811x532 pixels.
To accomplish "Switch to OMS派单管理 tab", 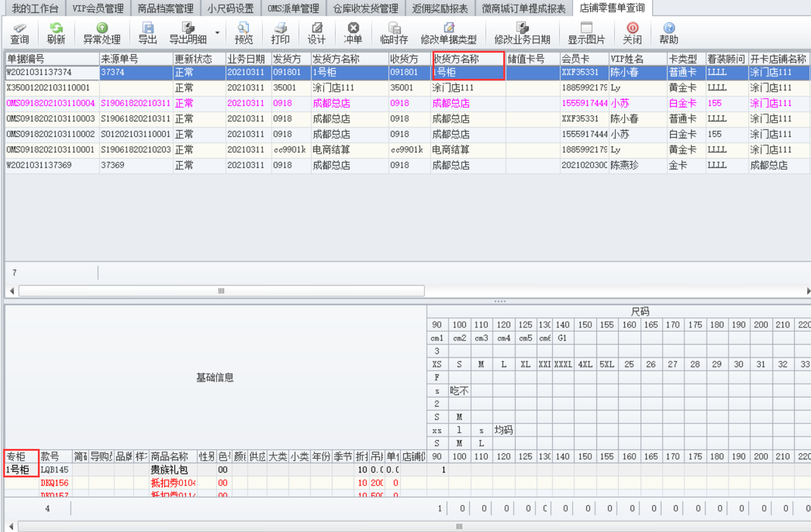I will pyautogui.click(x=293, y=9).
